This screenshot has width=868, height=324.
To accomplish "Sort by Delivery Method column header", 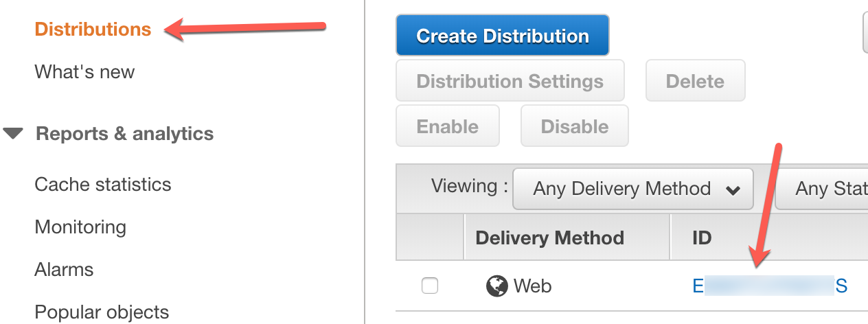I will (549, 238).
